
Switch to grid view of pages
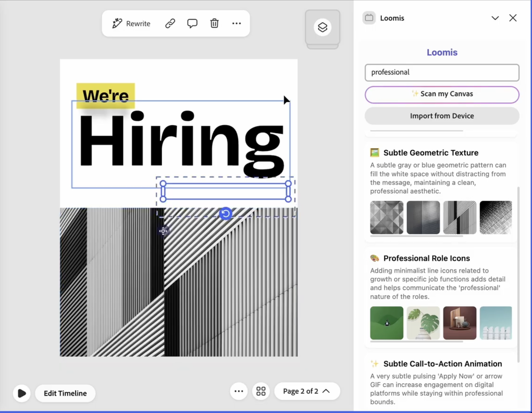coord(261,391)
